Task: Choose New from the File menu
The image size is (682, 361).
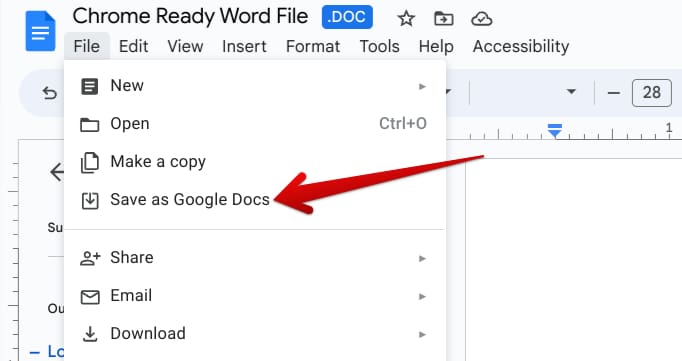Action: [254, 86]
